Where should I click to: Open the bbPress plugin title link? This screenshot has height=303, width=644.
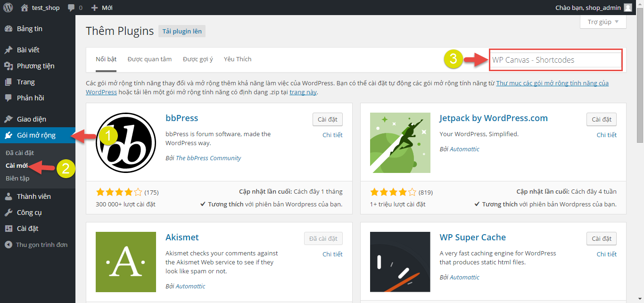(182, 118)
